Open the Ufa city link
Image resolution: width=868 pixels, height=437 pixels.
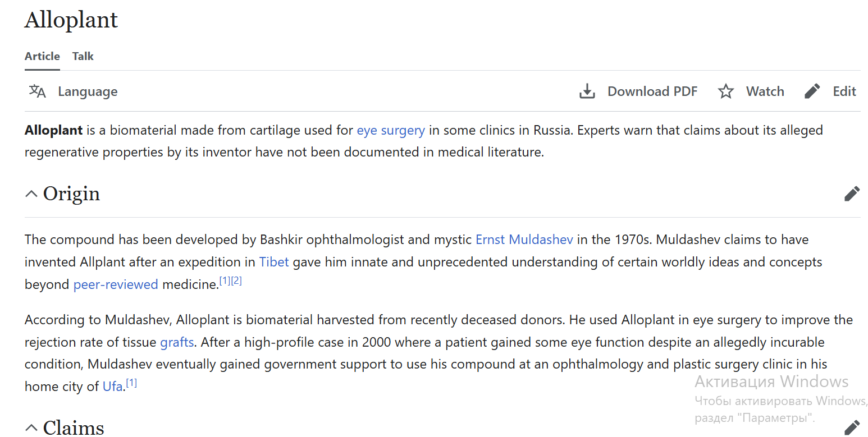[x=112, y=387]
